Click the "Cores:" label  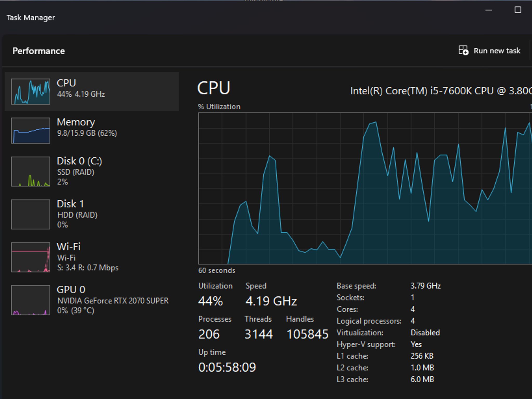coord(347,309)
